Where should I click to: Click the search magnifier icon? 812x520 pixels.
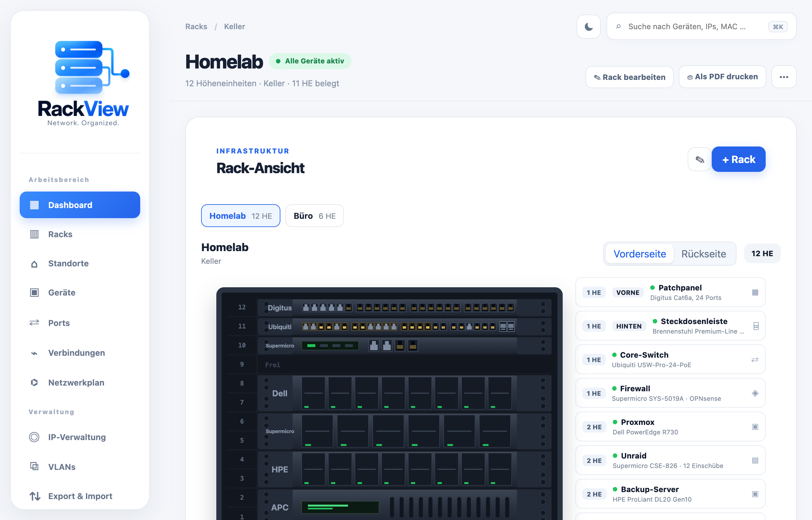[618, 27]
